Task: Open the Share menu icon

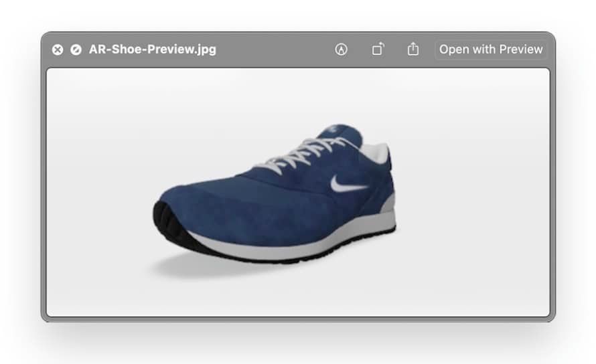Action: pos(413,50)
